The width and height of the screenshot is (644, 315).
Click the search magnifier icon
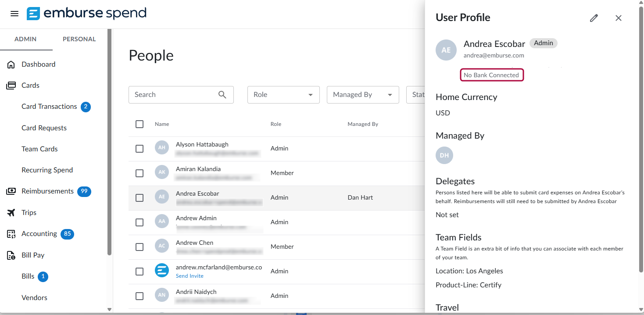click(x=222, y=95)
